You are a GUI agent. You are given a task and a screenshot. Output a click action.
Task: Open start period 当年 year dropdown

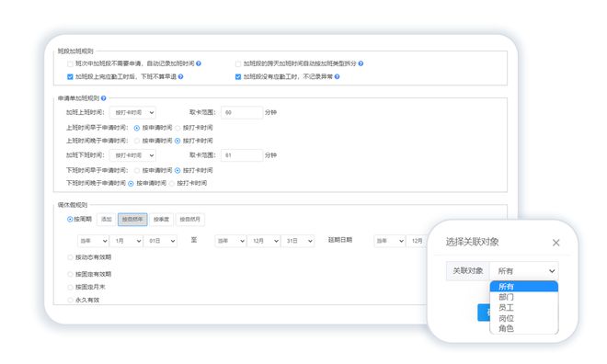coord(93,241)
